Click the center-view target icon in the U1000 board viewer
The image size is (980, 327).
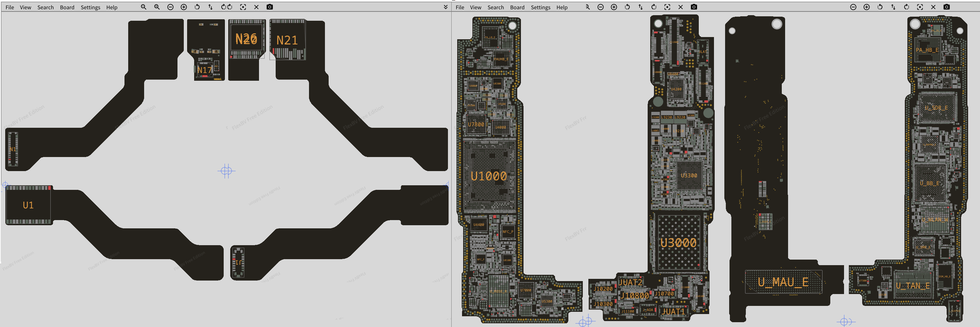667,7
